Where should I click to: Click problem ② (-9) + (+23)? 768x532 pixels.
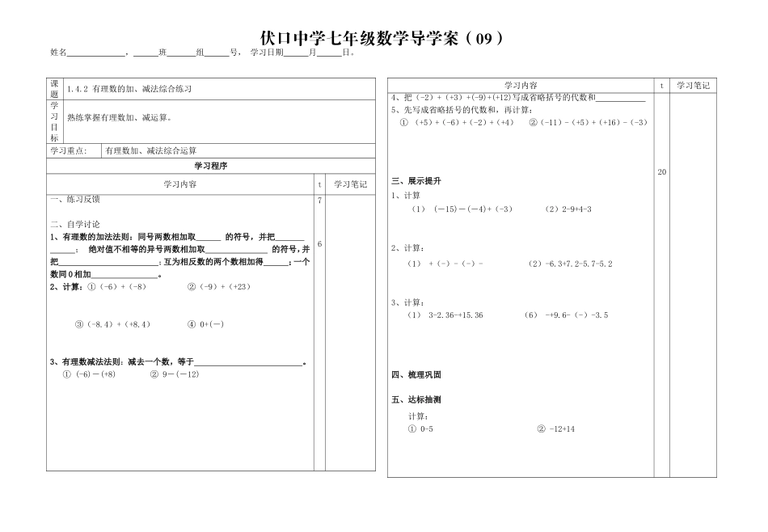(x=219, y=287)
